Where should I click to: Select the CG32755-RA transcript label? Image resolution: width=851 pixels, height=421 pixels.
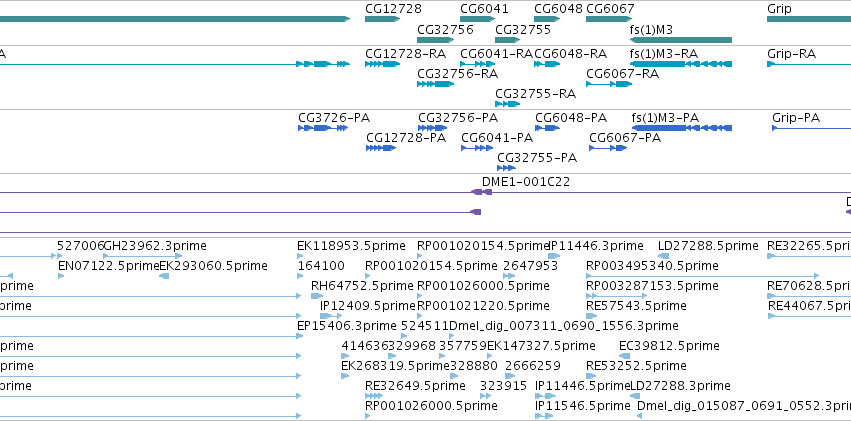tap(536, 94)
